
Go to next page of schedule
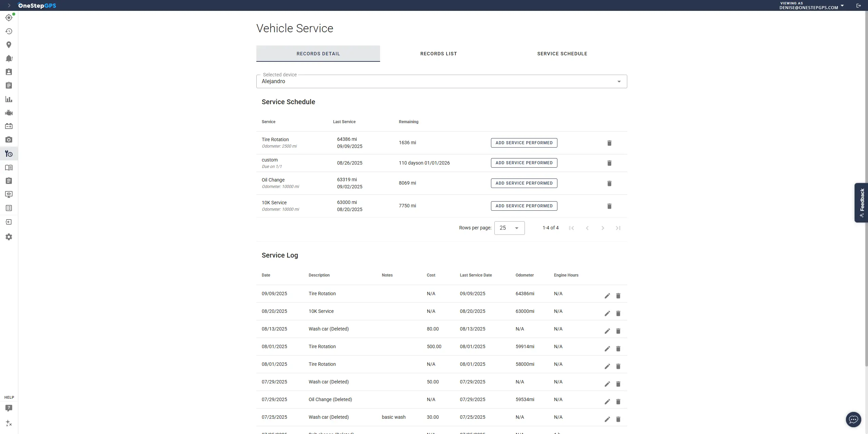(x=603, y=228)
